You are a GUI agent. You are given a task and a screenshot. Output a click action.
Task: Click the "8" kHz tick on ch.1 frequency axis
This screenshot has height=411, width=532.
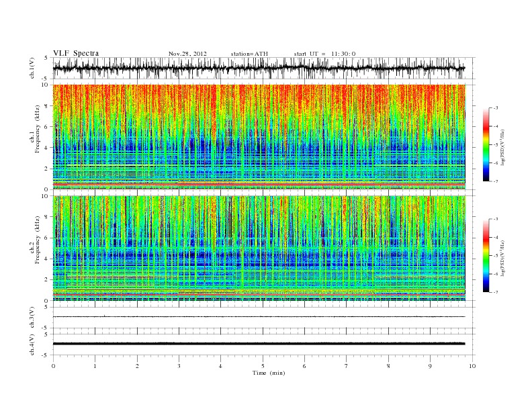click(x=46, y=106)
